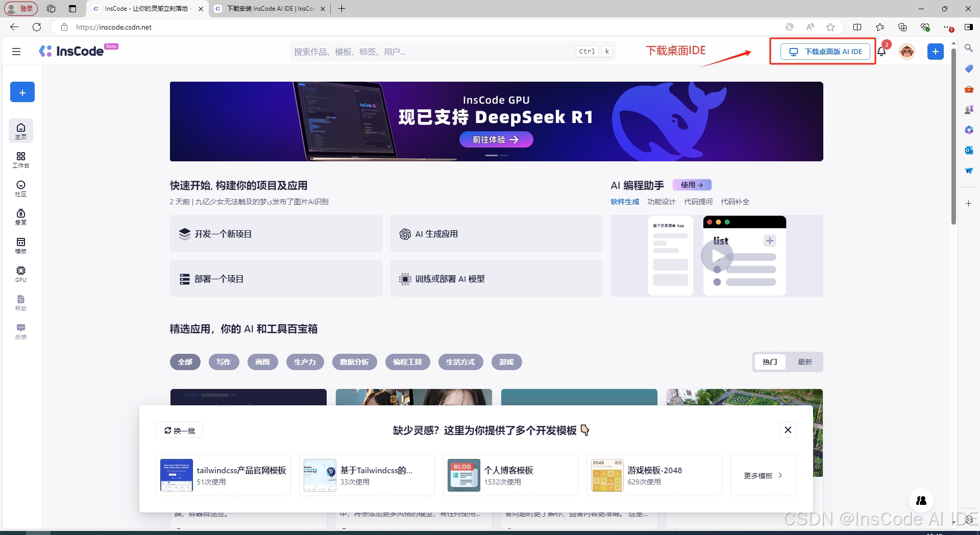
Task: Open browser collections icon
Action: tap(902, 27)
